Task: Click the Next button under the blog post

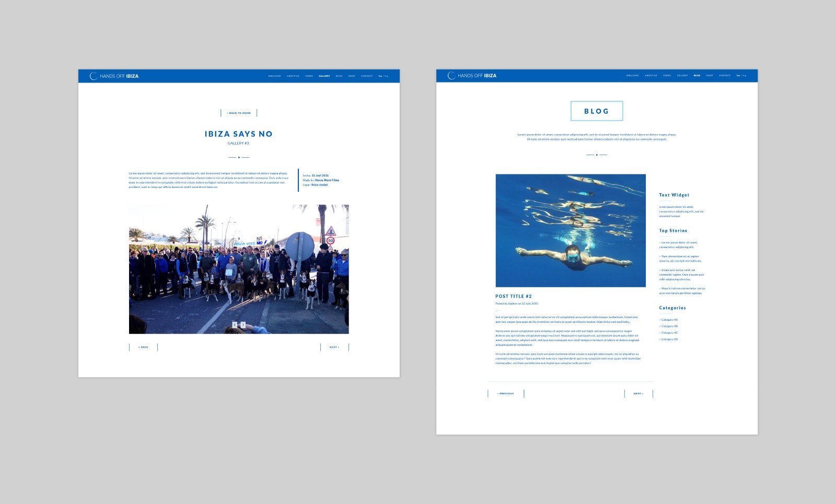Action: [638, 393]
